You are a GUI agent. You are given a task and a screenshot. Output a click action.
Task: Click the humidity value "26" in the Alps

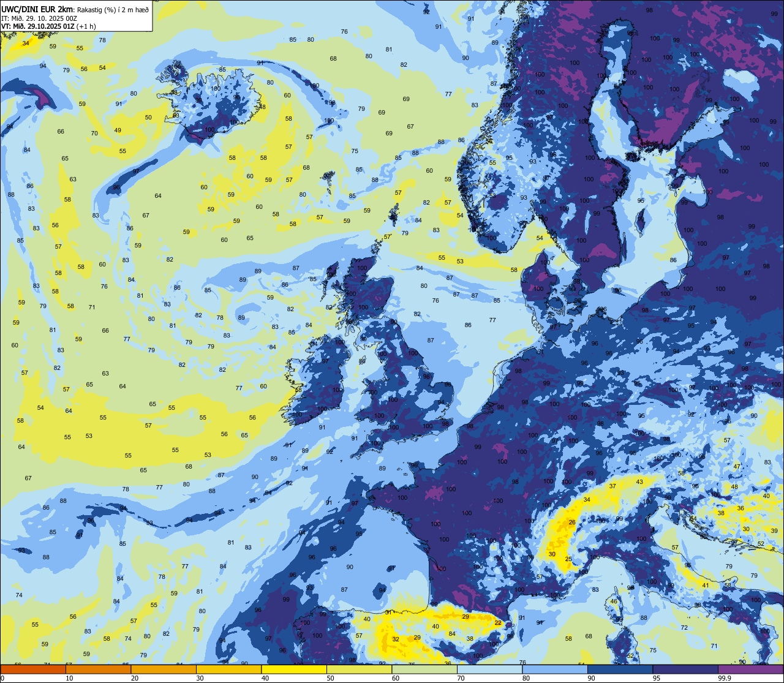pos(572,523)
